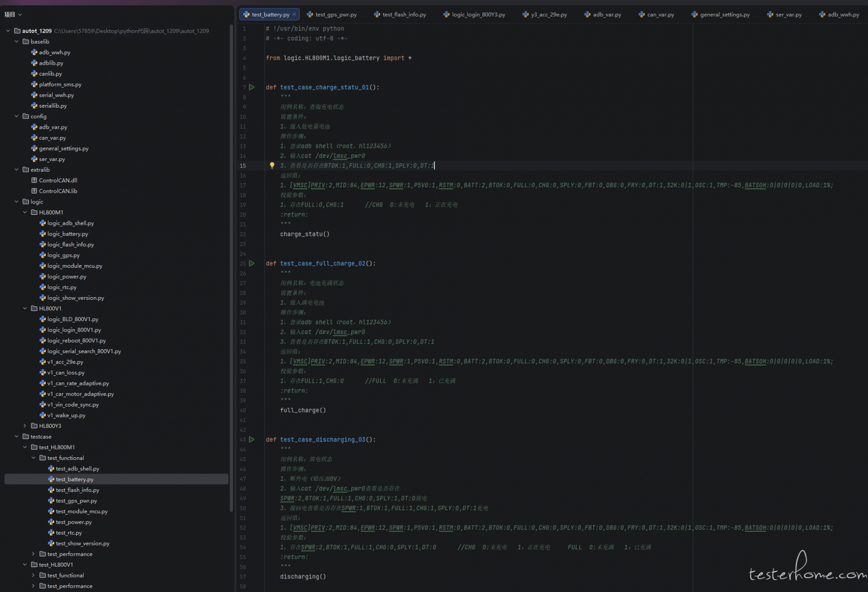Click run gutter icon for test_case_discharging_03

coord(252,440)
